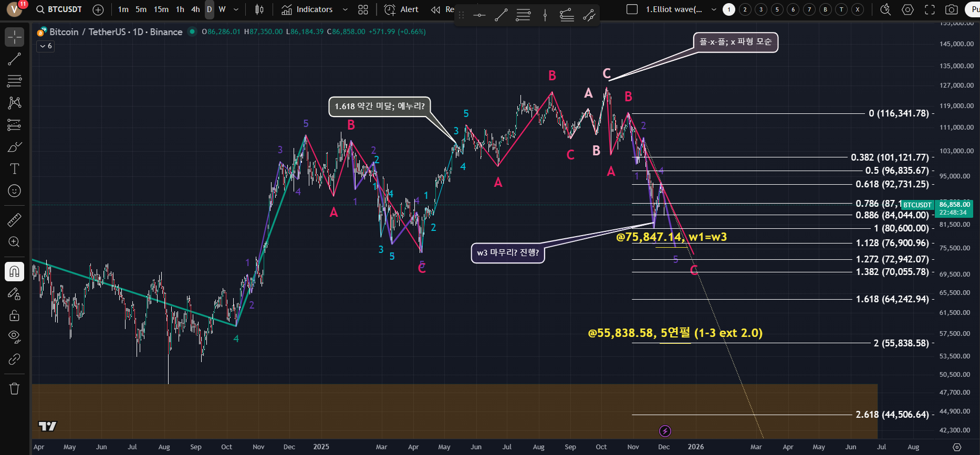980x455 pixels.
Task: Enter fullscreen mode
Action: [x=930, y=9]
